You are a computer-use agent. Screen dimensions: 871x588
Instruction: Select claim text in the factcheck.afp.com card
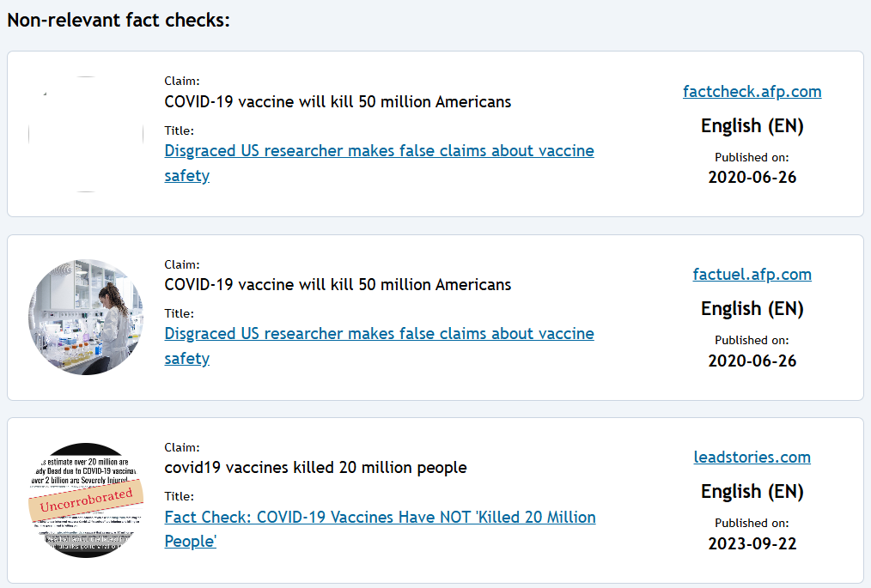coord(338,102)
